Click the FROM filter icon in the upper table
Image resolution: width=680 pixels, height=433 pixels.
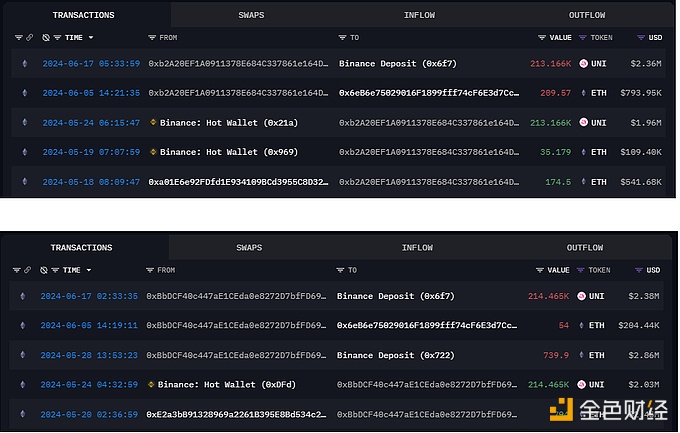coord(152,38)
